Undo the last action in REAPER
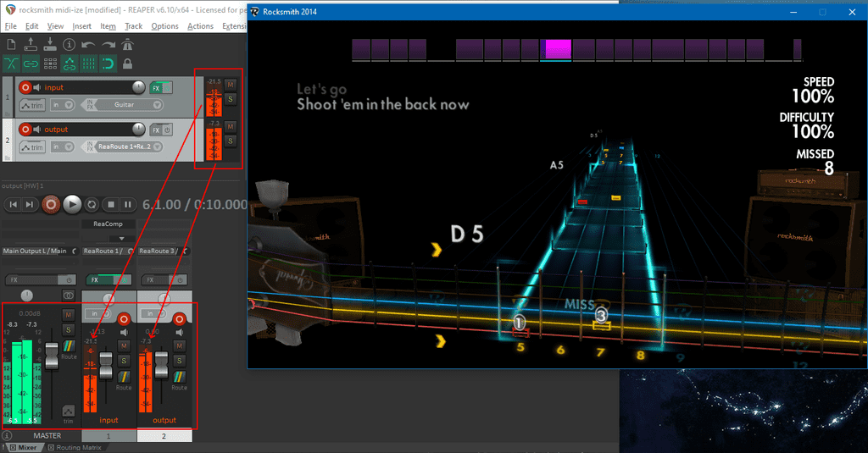Viewport: 868px width, 453px height. click(x=88, y=45)
